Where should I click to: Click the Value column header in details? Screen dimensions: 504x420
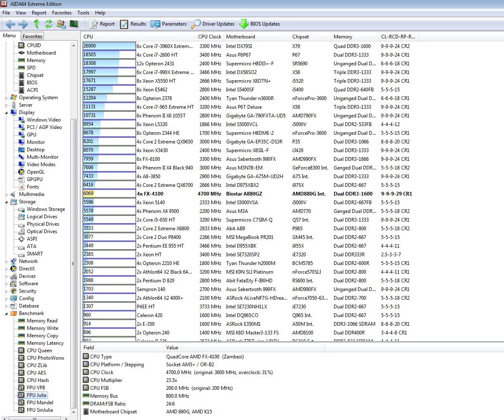click(x=244, y=348)
